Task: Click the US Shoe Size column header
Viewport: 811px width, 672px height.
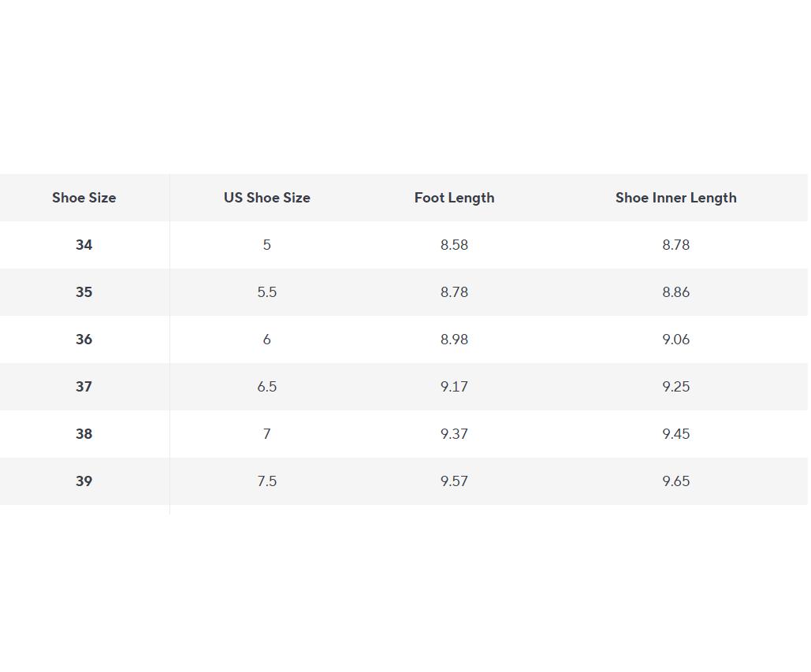Action: point(266,198)
